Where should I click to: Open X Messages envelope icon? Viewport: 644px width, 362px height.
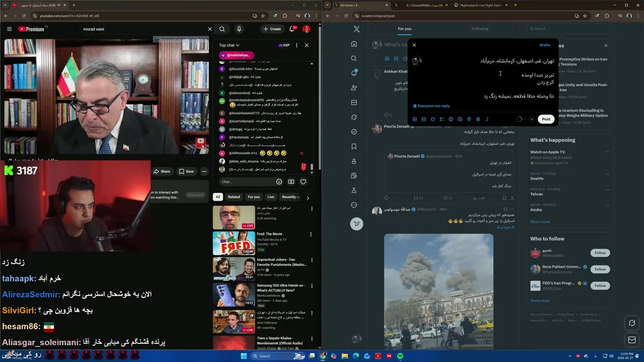click(x=354, y=103)
